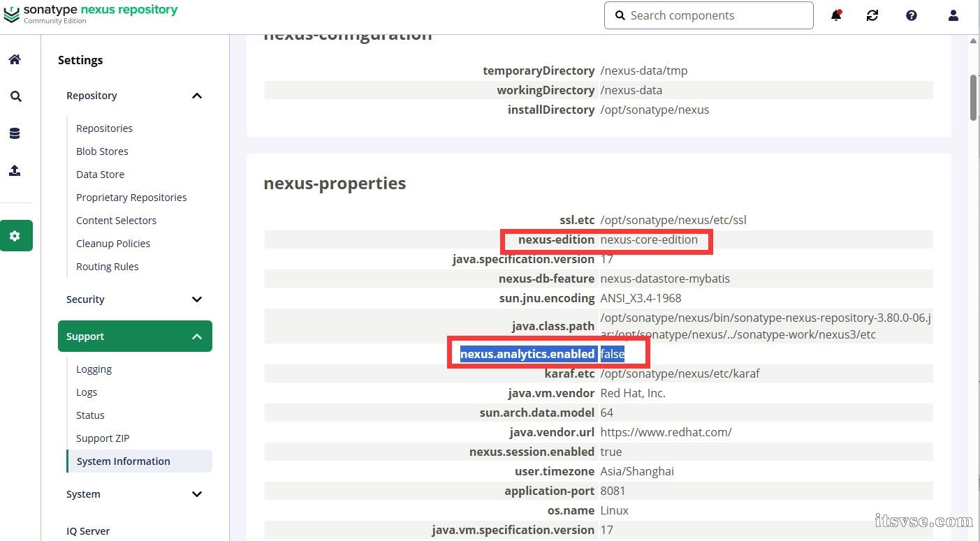Go to the Welcome home icon
Image resolution: width=980 pixels, height=541 pixels.
(15, 59)
